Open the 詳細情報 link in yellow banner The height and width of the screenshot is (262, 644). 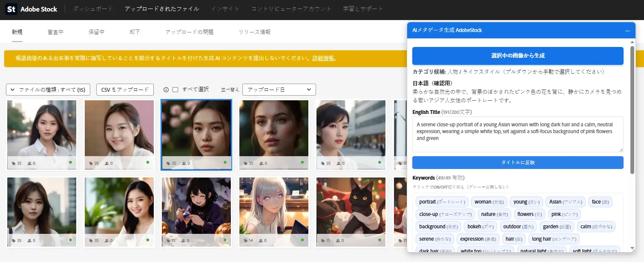[323, 58]
